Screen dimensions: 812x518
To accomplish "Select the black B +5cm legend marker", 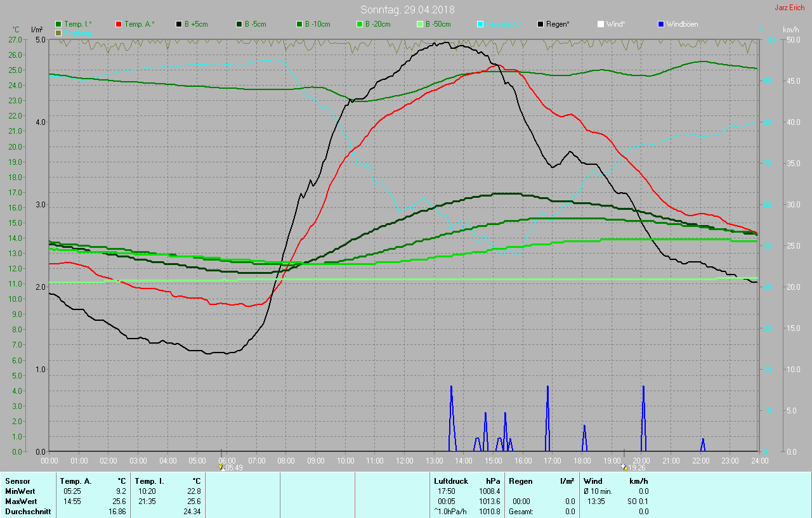I will click(x=179, y=24).
